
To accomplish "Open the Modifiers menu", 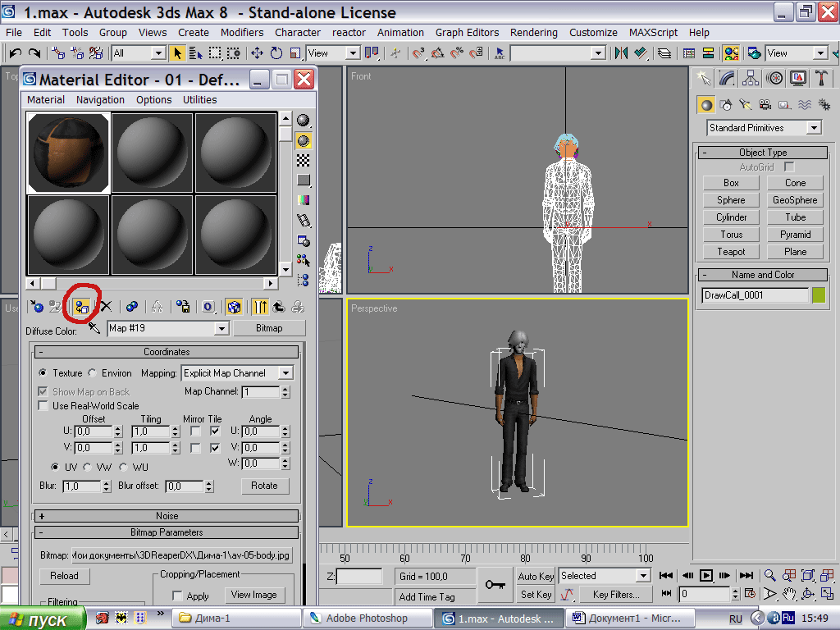I will coord(242,32).
